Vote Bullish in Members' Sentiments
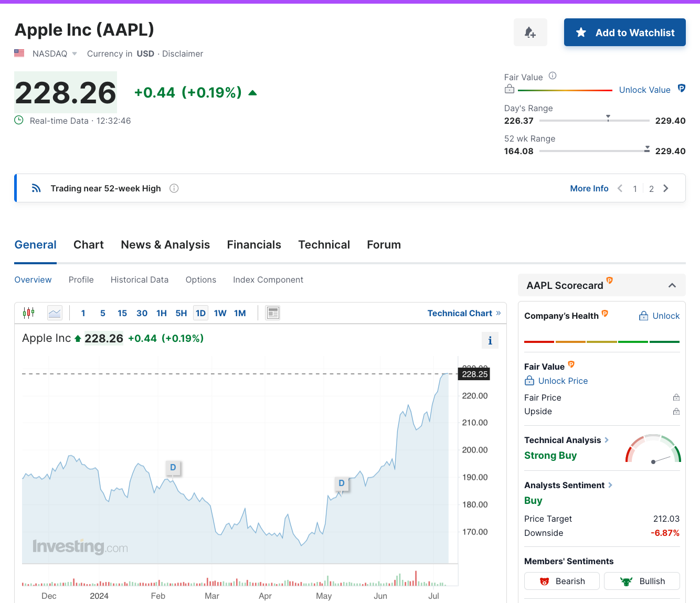Image resolution: width=700 pixels, height=603 pixels. (x=642, y=581)
